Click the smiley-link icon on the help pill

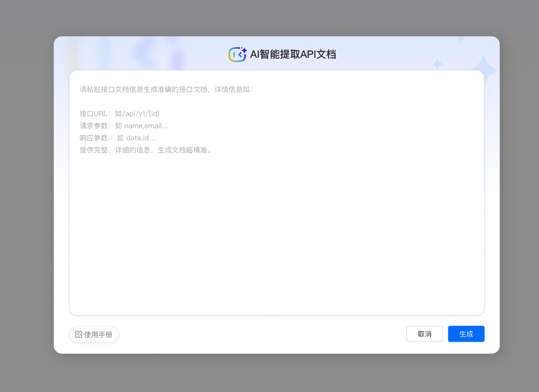click(x=78, y=334)
